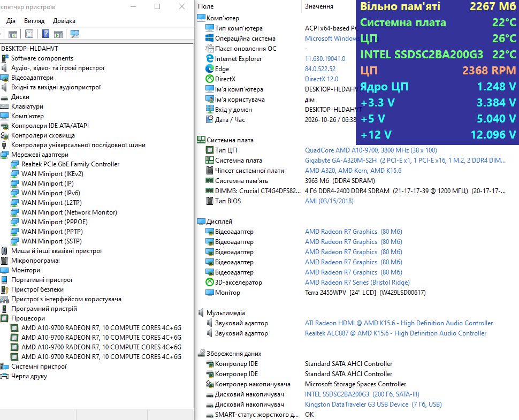The image size is (519, 420).
Task: Open the Gigabyte GA-A320M-S2H link
Action: point(405,161)
